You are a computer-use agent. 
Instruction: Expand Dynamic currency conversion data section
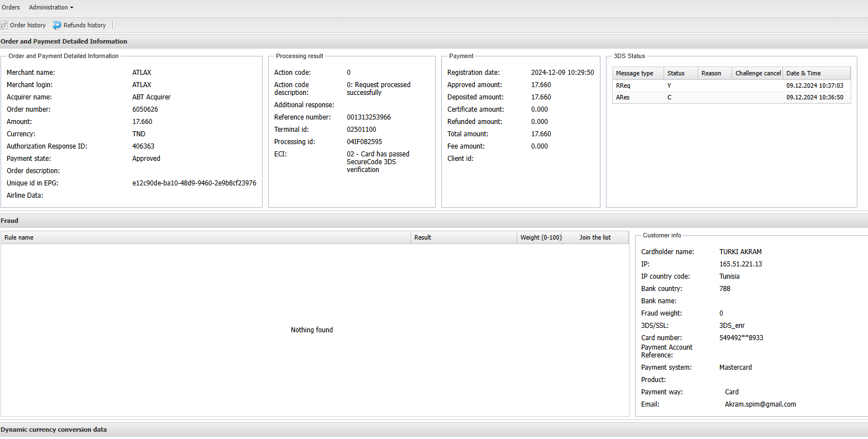[x=54, y=430]
